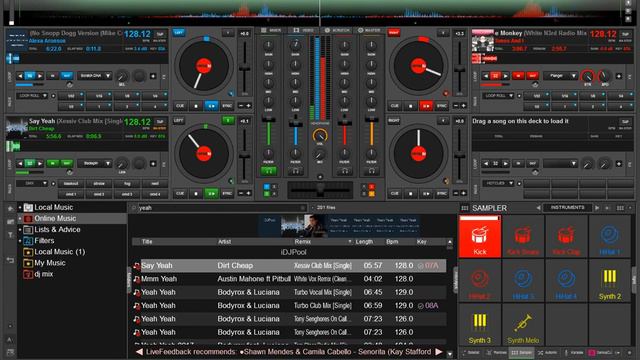Click the empty deck turntable platter
Screen dimensions: 640x360
[x=418, y=153]
